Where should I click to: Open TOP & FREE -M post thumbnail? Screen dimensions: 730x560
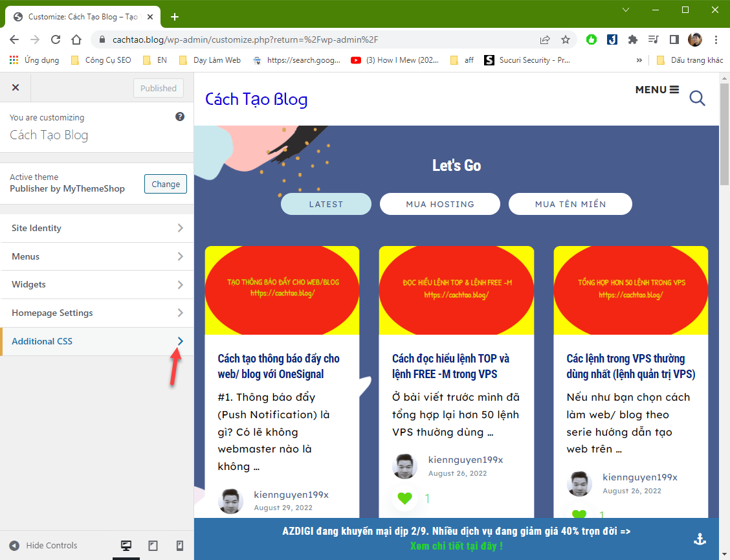point(456,290)
